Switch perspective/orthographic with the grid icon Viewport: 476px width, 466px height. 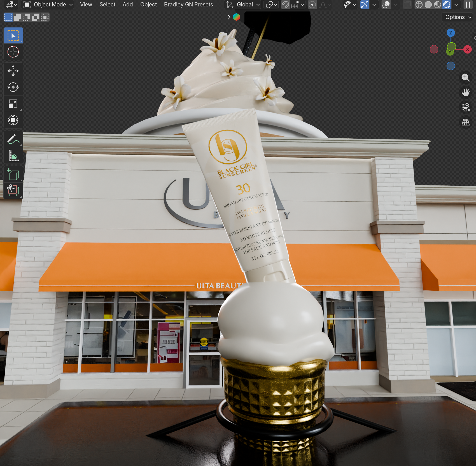click(466, 122)
